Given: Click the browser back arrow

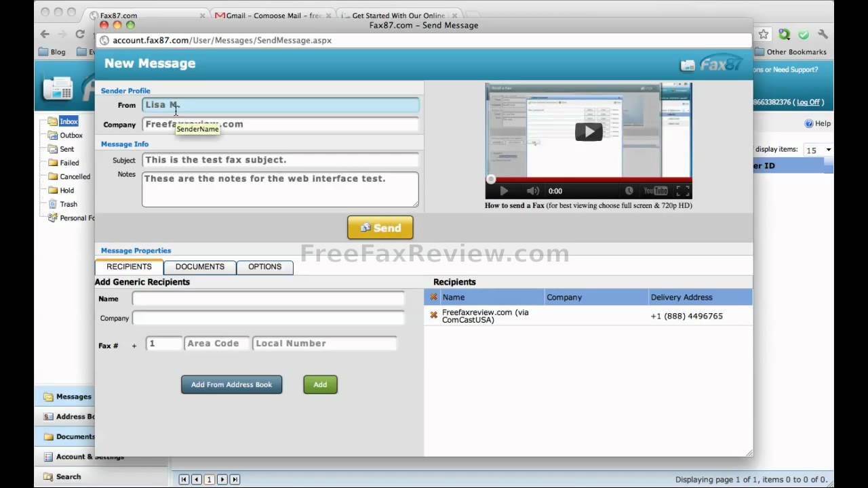Looking at the screenshot, I should click(45, 34).
